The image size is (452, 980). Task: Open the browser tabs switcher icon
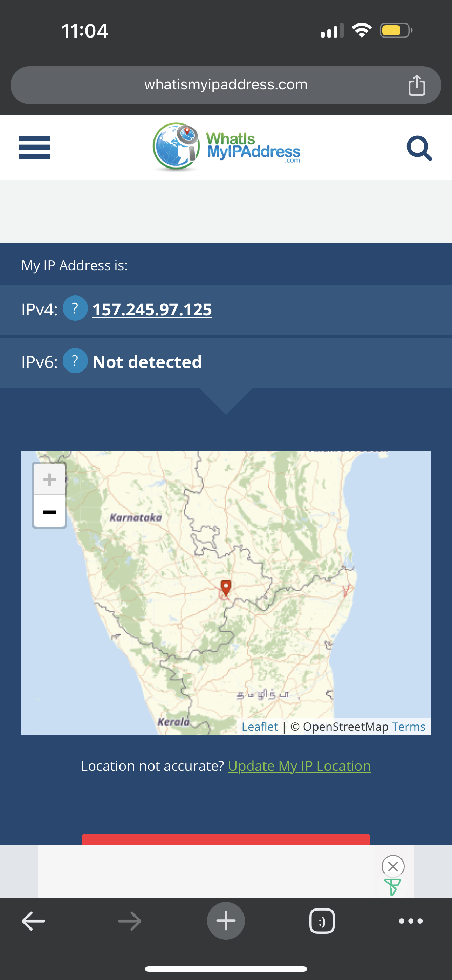point(322,921)
